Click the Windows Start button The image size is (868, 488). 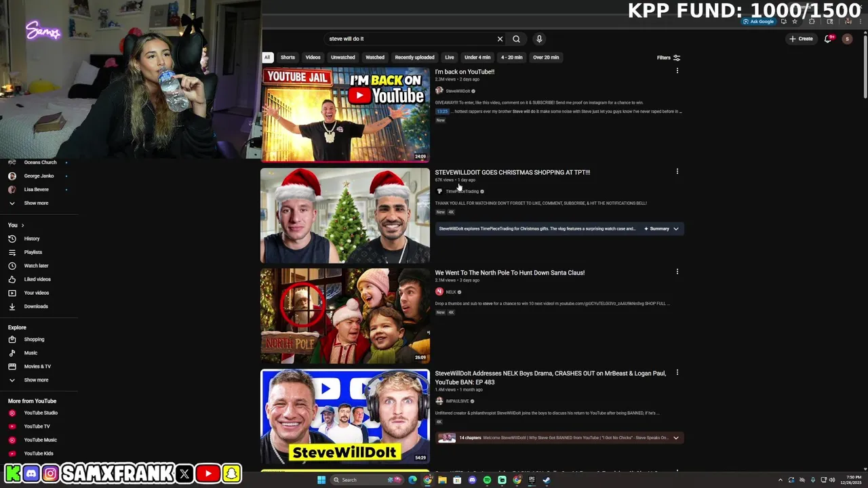coord(321,480)
